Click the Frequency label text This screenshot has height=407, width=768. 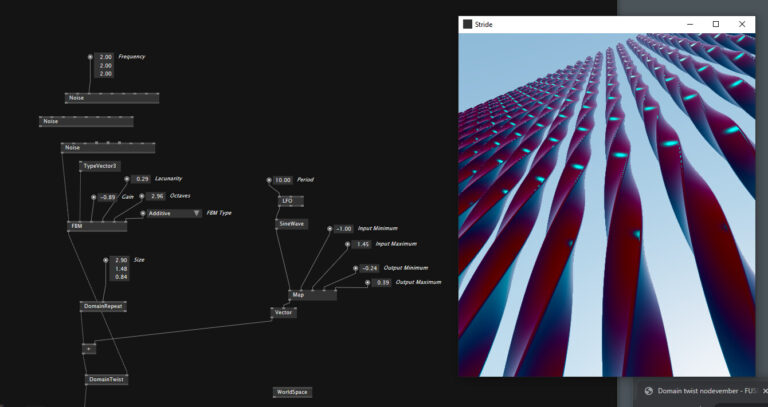132,56
